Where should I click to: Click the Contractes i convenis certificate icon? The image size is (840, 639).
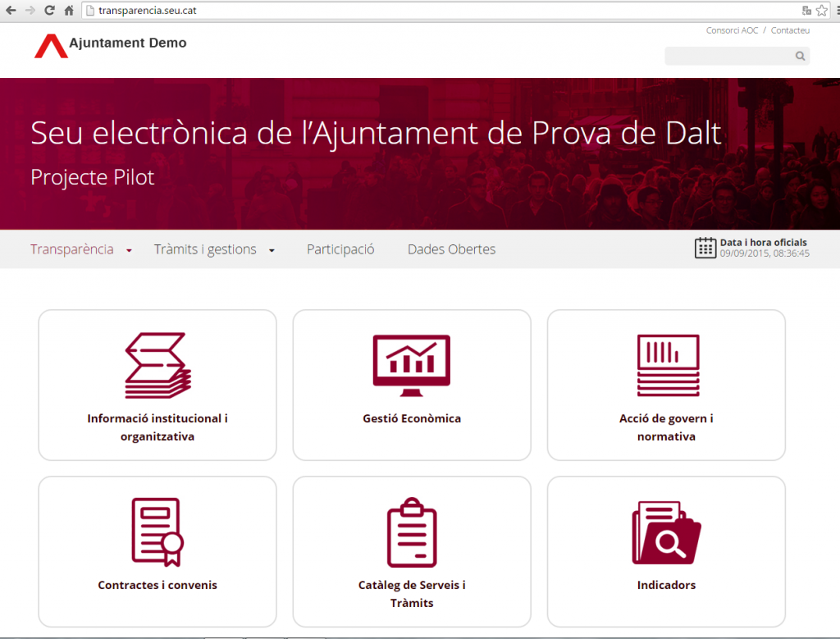point(157,531)
